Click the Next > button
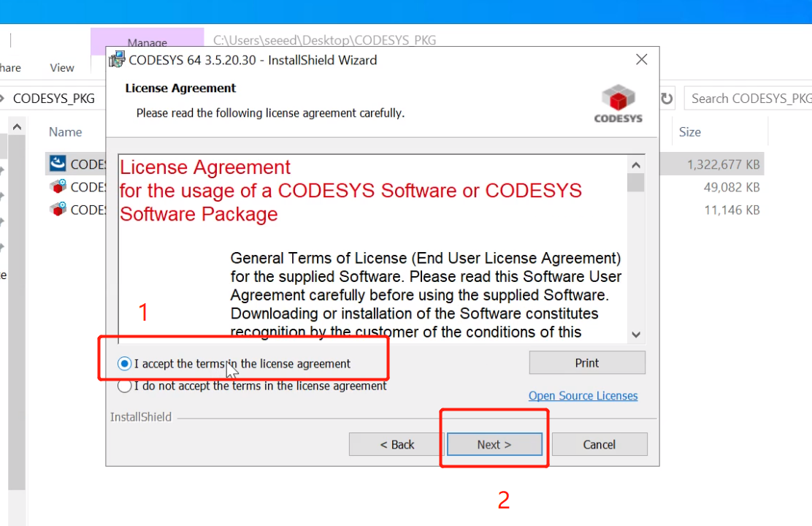This screenshot has height=526, width=812. [x=494, y=445]
